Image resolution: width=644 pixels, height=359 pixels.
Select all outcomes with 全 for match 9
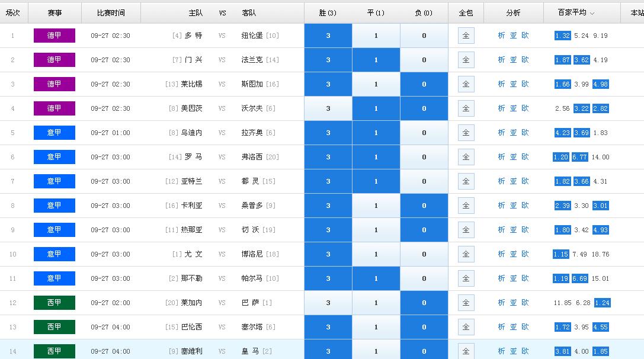[x=466, y=230]
